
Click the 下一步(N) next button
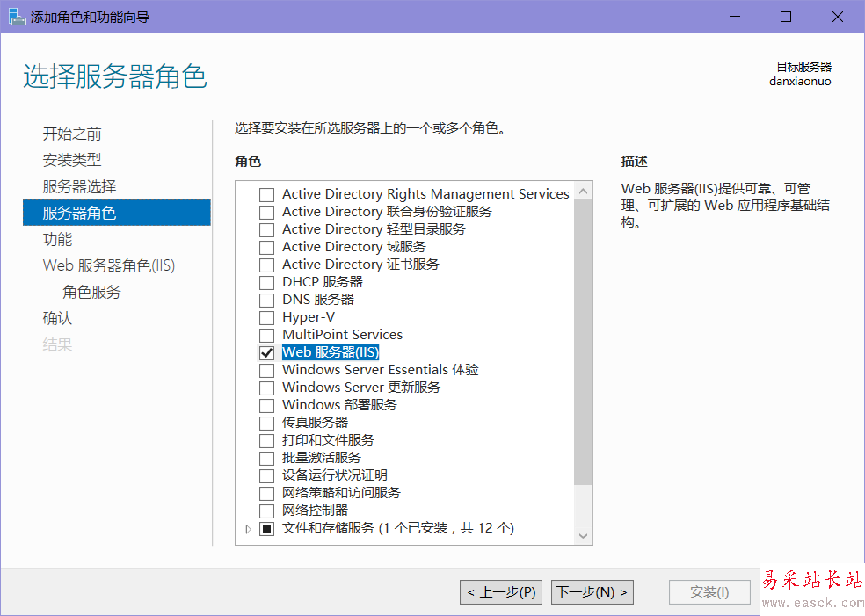pyautogui.click(x=592, y=592)
